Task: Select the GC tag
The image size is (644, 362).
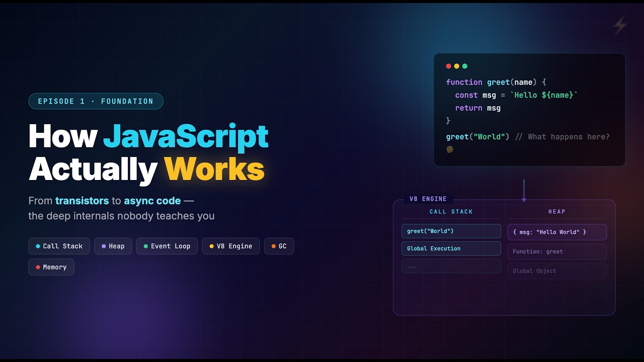Action: [x=279, y=246]
